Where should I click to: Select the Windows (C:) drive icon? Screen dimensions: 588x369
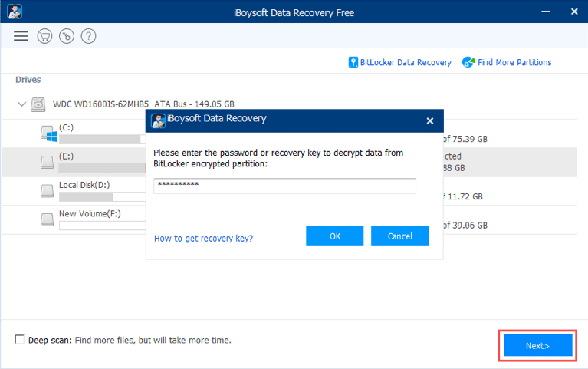(49, 134)
